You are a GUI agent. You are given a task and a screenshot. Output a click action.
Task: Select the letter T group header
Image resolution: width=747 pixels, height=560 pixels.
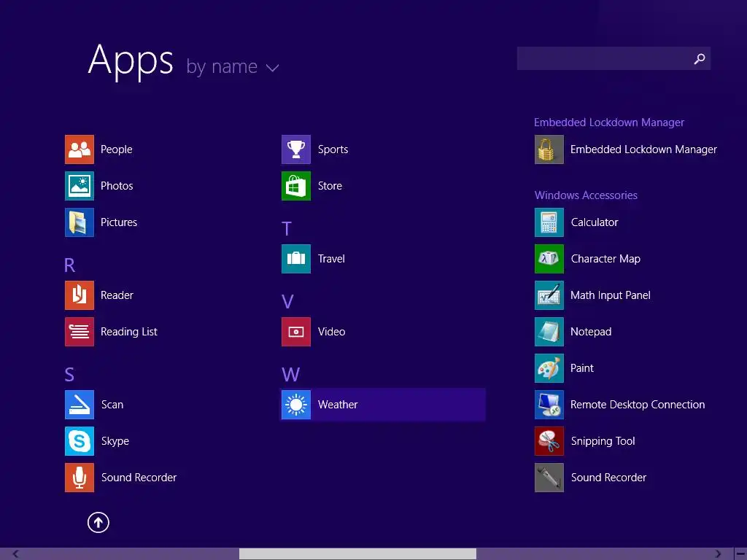click(286, 229)
